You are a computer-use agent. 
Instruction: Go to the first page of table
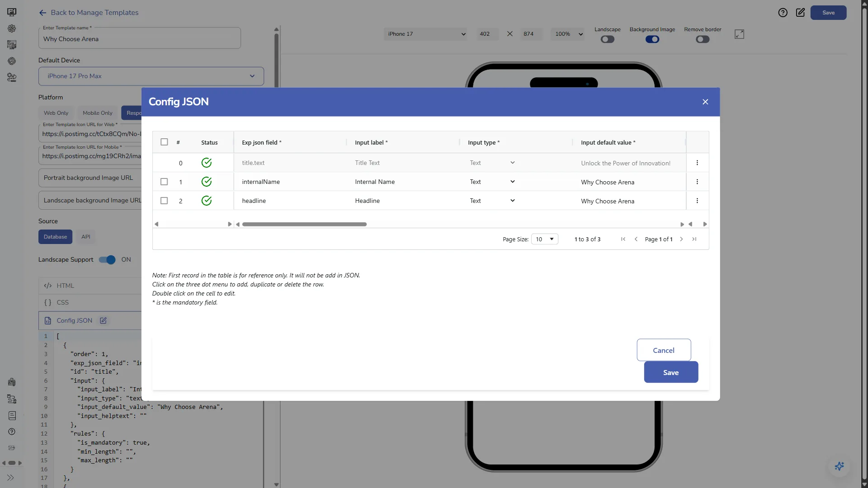tap(623, 239)
